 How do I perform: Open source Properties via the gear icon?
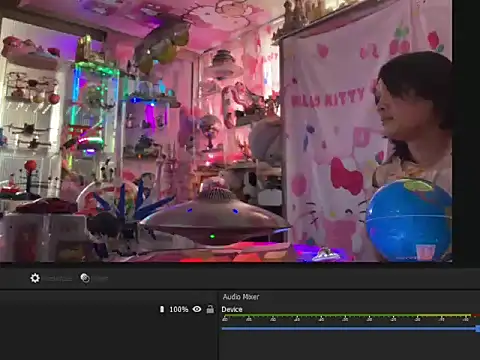click(x=35, y=278)
